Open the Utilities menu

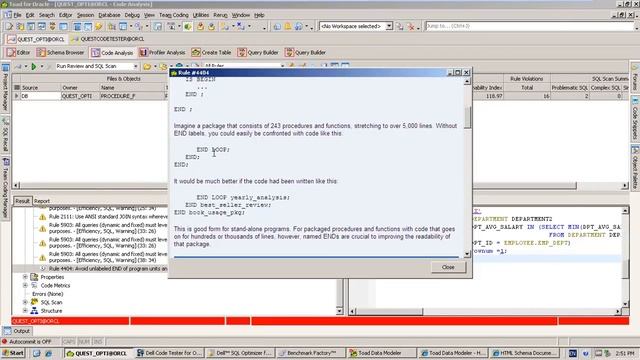pos(200,15)
